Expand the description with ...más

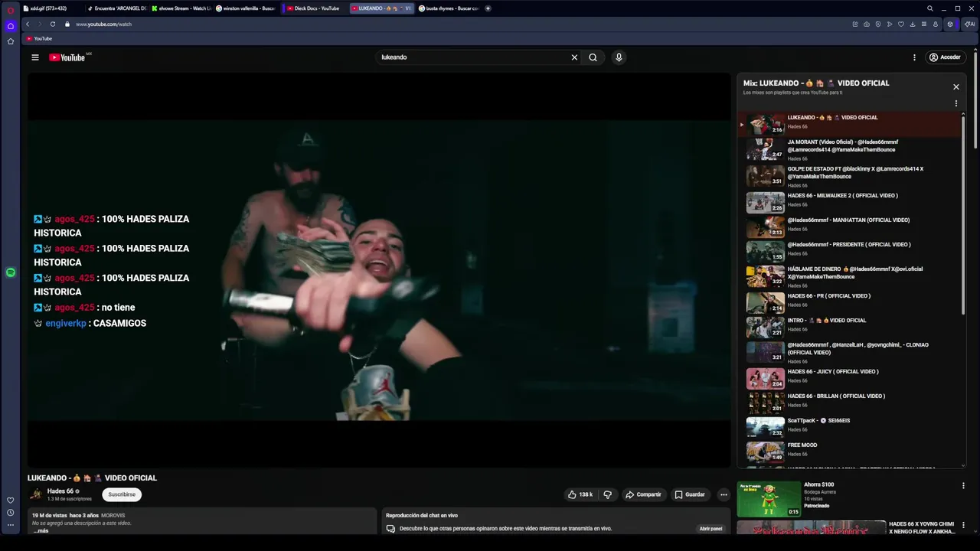click(41, 530)
